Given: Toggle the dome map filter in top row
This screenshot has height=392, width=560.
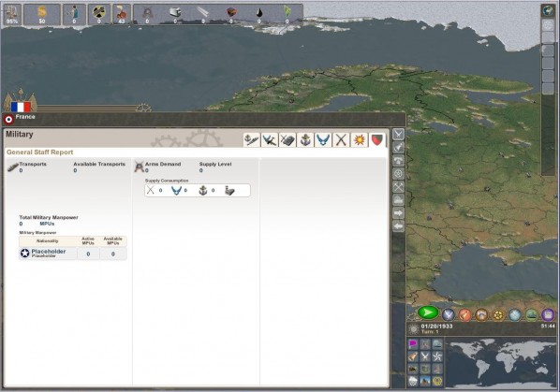Looking at the screenshot, I should coord(437,344).
